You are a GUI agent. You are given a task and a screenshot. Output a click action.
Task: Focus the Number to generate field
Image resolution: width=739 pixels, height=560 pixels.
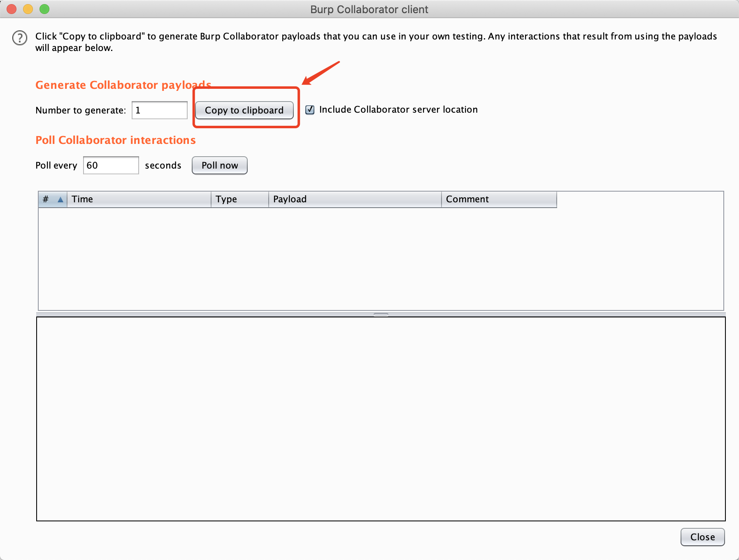(x=159, y=110)
